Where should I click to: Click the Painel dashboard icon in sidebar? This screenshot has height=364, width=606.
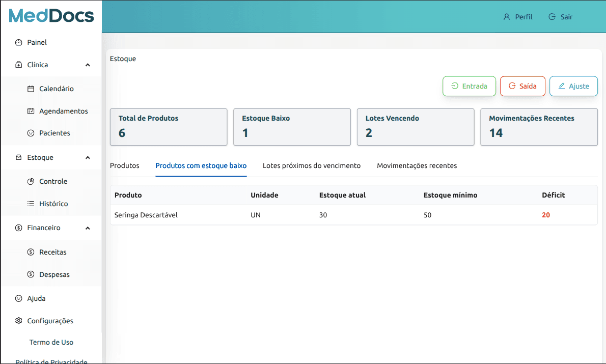pyautogui.click(x=19, y=43)
